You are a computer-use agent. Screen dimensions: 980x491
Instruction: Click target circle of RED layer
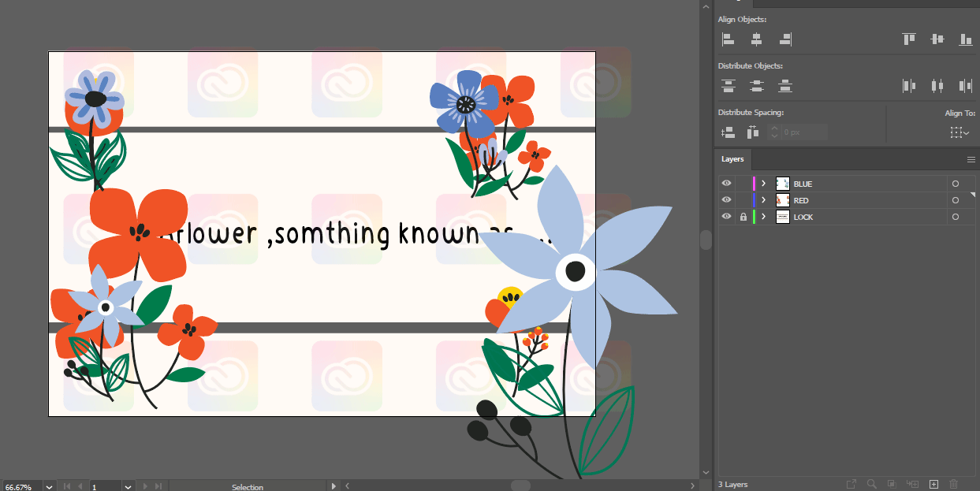[x=956, y=200]
